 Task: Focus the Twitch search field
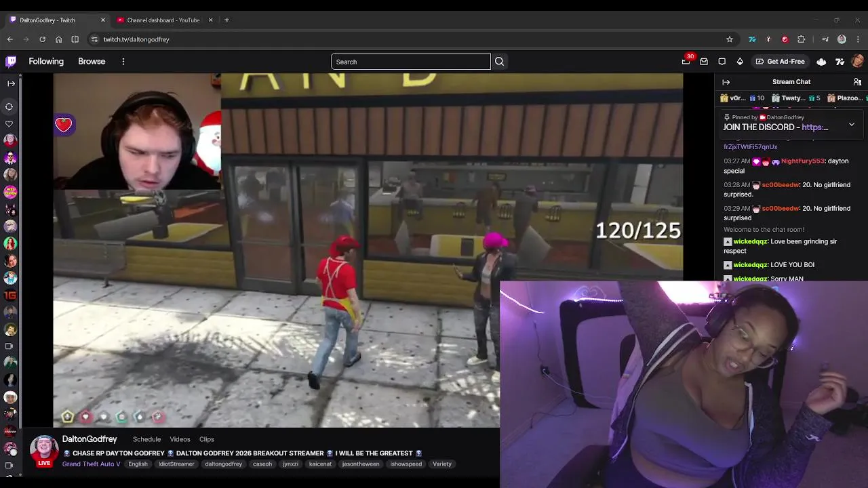410,62
